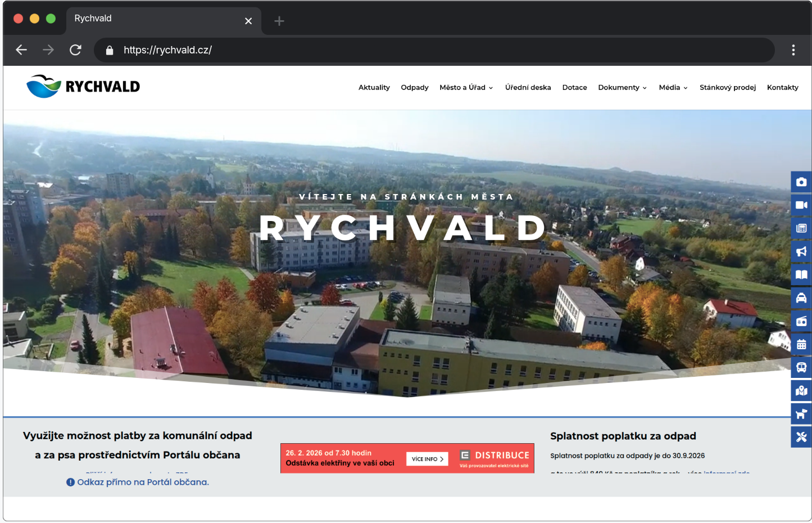
Task: Select Úřední deska in the navigation
Action: pos(528,88)
